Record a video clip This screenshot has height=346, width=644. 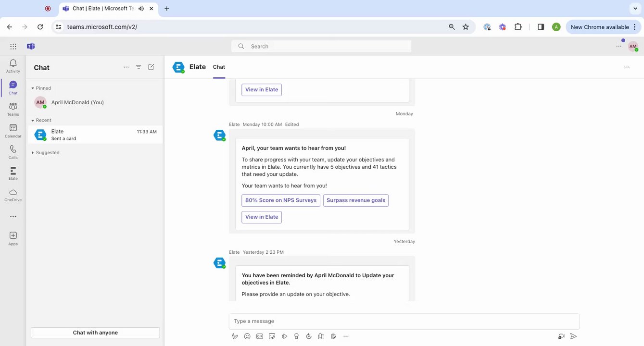coord(561,336)
